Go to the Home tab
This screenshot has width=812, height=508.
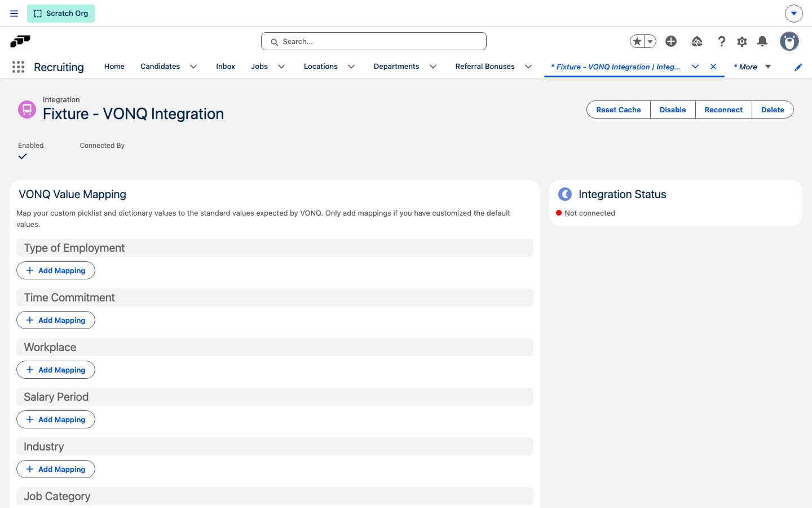(114, 67)
